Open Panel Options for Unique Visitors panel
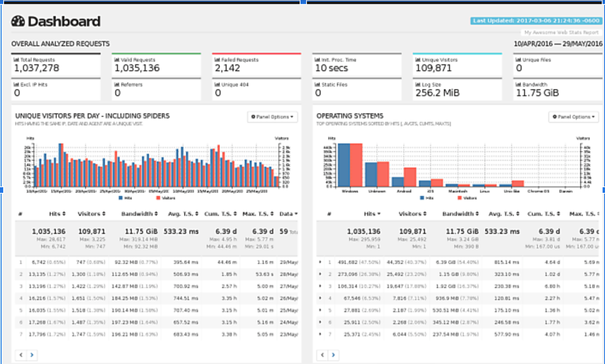605x364 pixels. pyautogui.click(x=272, y=117)
